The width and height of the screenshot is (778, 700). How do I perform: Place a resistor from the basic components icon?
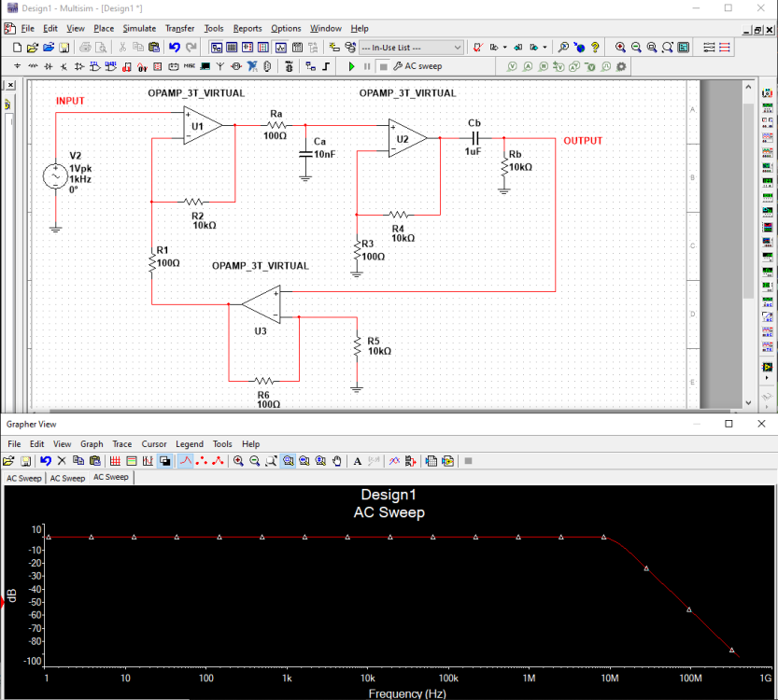[34, 66]
